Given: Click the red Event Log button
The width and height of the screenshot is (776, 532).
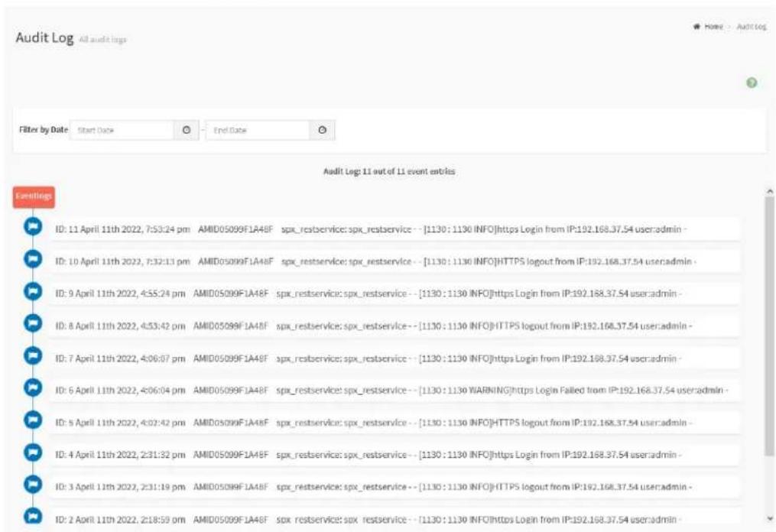Looking at the screenshot, I should click(x=34, y=196).
